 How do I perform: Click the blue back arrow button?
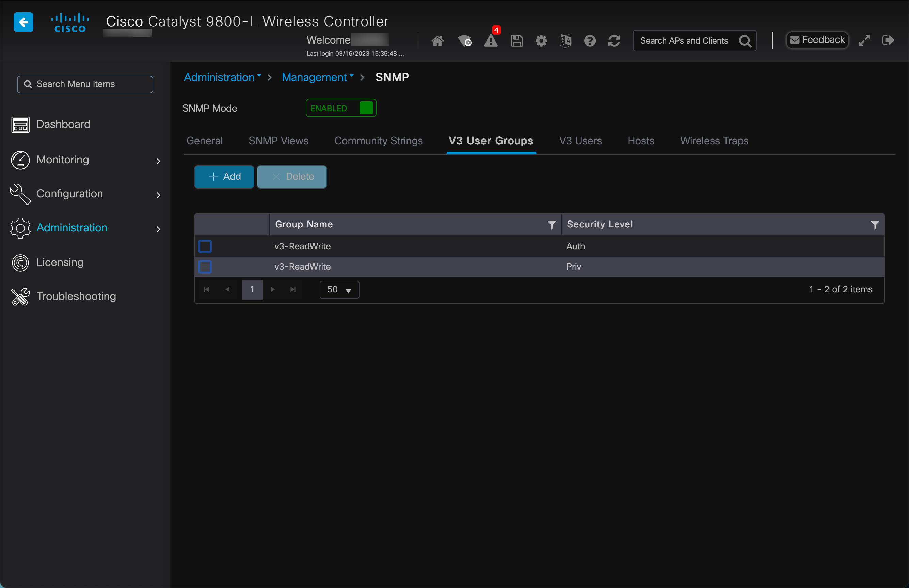[23, 22]
